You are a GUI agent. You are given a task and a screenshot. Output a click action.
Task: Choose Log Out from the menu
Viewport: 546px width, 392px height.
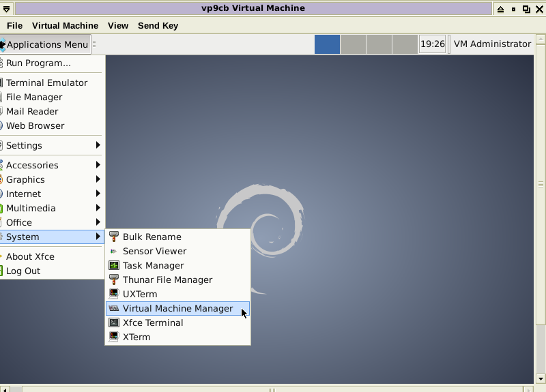[23, 271]
